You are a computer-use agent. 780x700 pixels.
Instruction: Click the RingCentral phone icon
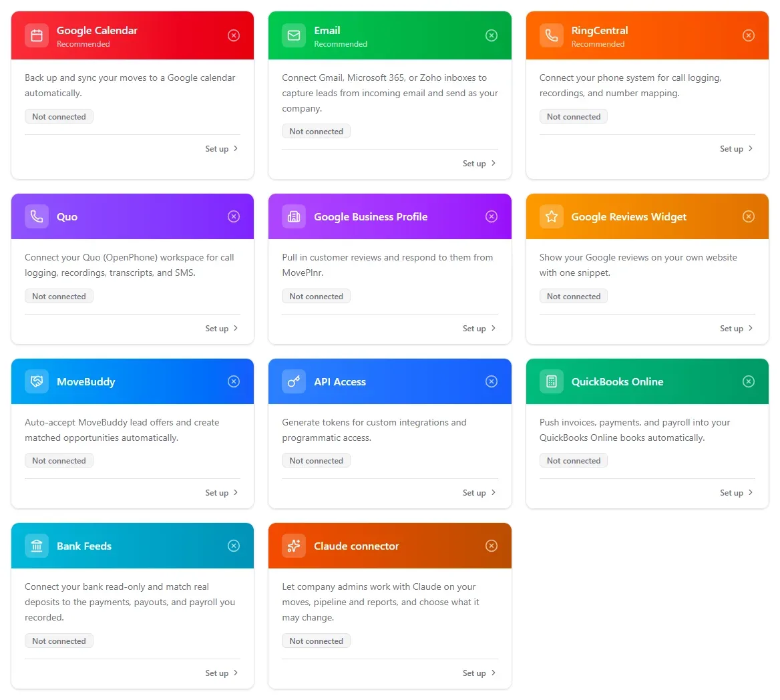[x=551, y=35]
